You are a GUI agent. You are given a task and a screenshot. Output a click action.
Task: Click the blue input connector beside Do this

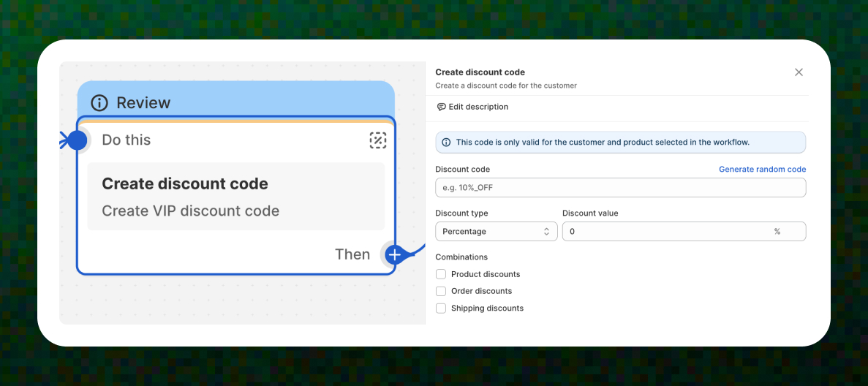click(77, 140)
